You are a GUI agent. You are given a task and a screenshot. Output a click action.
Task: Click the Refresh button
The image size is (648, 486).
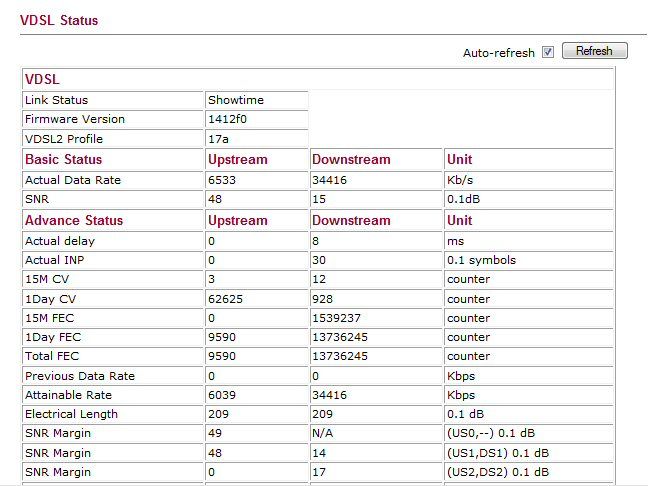pos(595,51)
